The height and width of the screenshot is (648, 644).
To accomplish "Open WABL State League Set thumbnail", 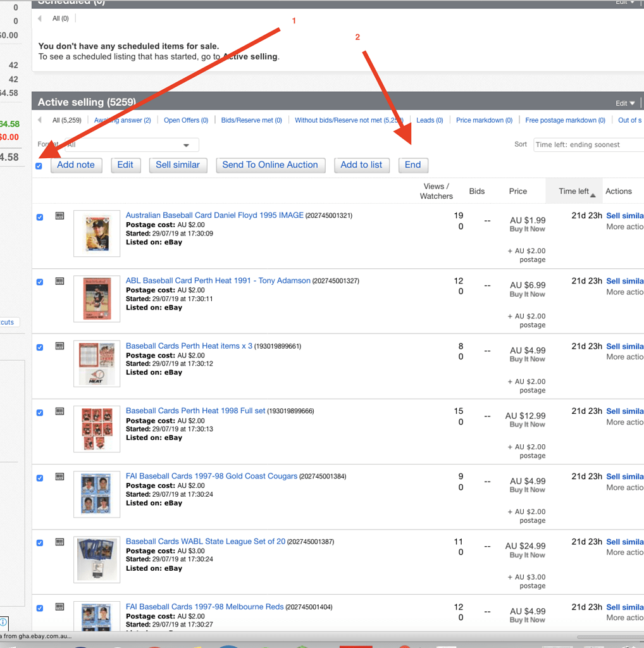I will (x=97, y=559).
